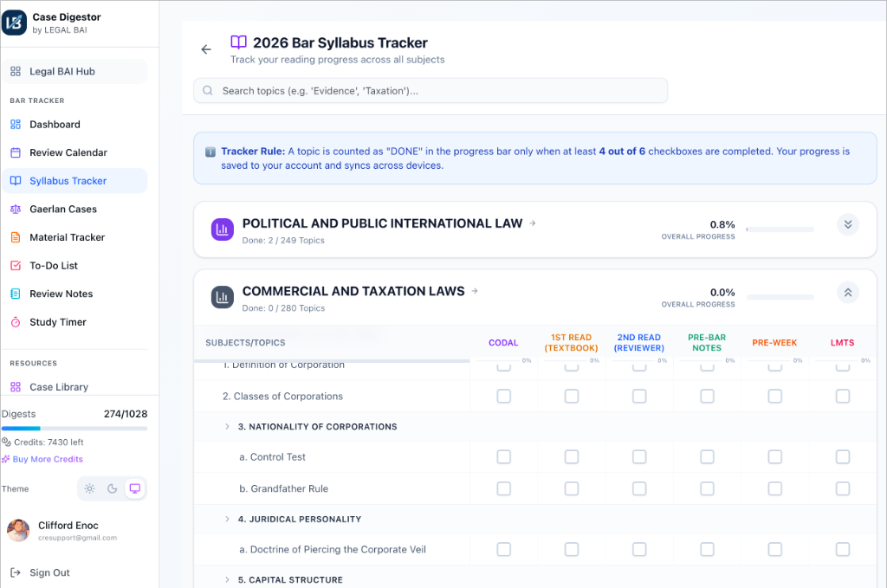Switch to dark theme mode
The height and width of the screenshot is (588, 887).
pos(112,488)
